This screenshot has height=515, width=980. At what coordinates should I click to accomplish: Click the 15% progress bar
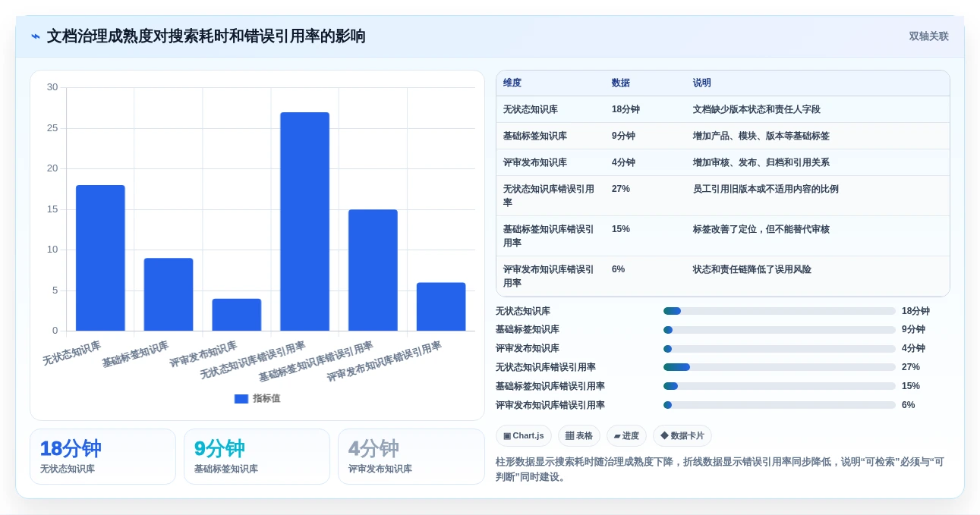tap(780, 386)
